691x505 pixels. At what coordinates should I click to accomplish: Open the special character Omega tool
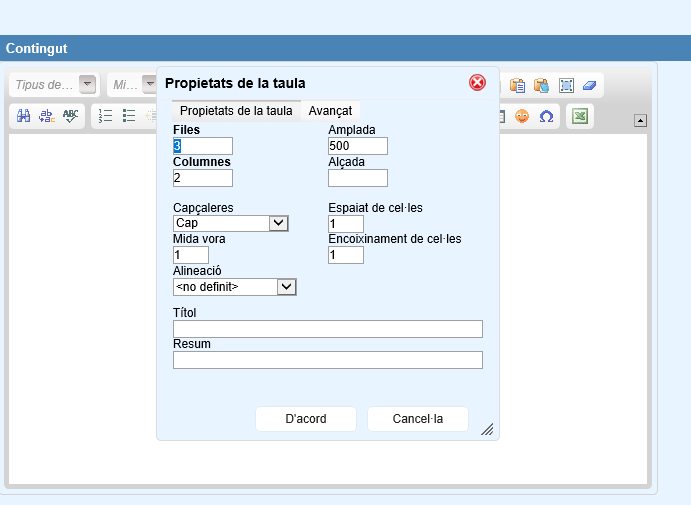[x=546, y=116]
